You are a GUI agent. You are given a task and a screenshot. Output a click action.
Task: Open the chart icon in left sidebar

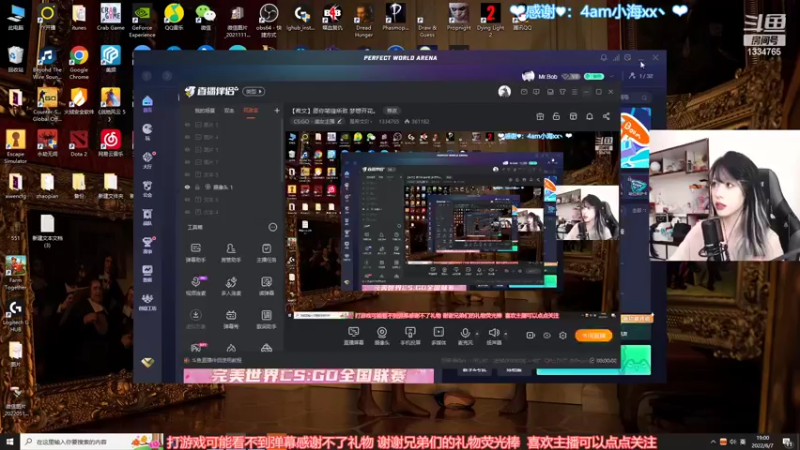pos(147,272)
